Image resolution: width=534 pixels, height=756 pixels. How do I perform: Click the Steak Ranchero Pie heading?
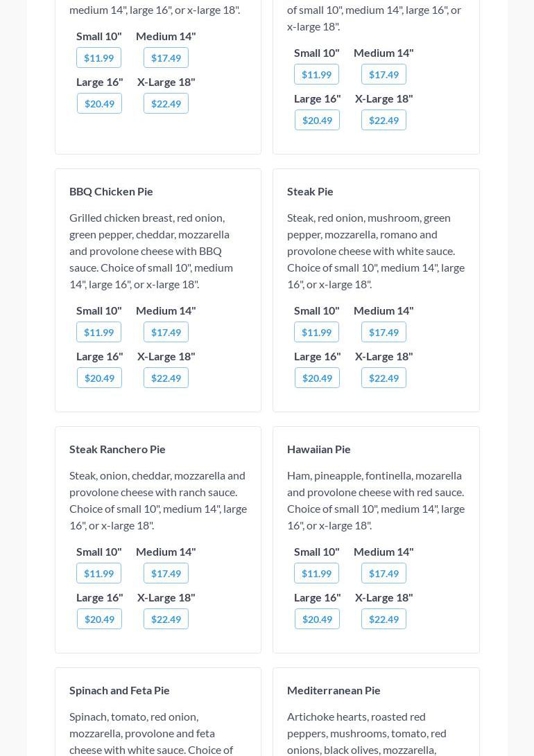point(117,449)
